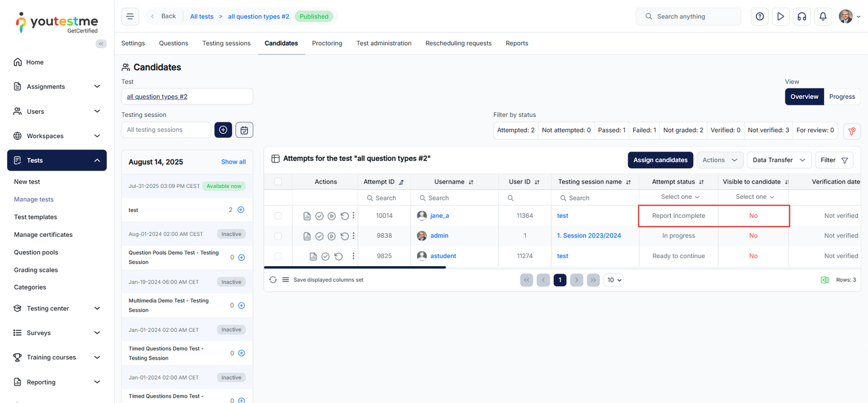Click the notifications bell icon
This screenshot has width=868, height=403.
822,16
